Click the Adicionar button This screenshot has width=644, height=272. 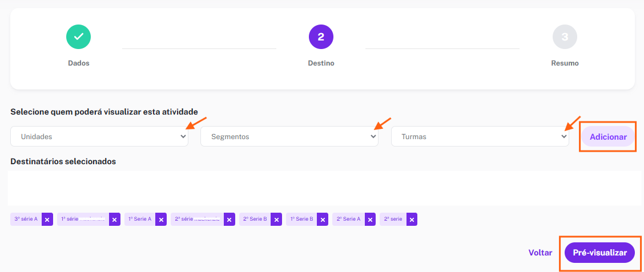point(608,137)
